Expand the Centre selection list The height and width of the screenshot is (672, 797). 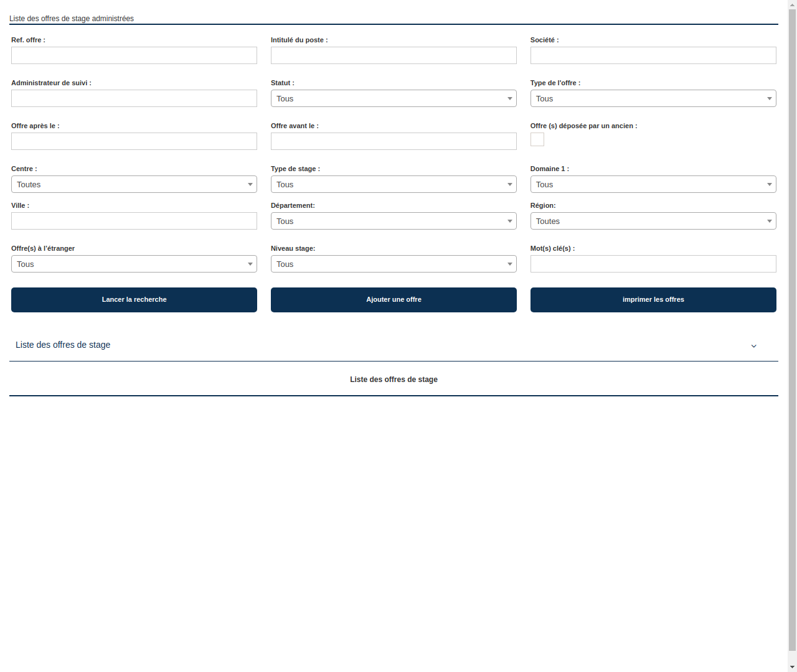134,184
